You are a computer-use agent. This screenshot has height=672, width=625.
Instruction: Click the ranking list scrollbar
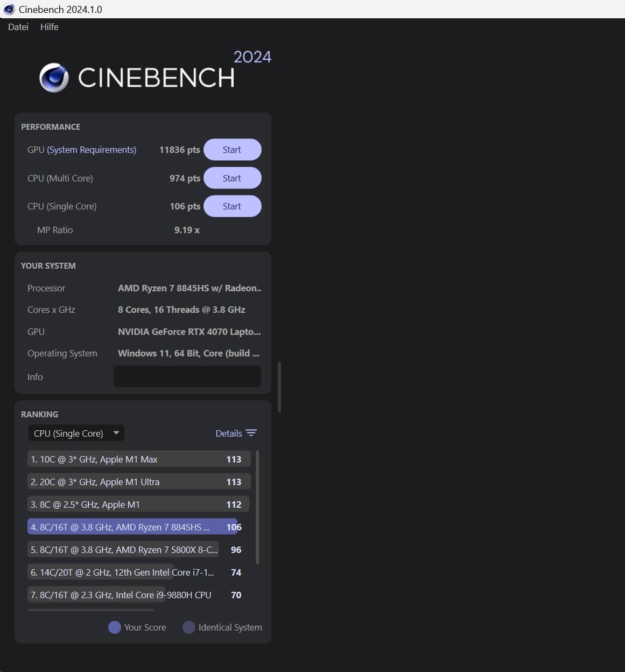click(257, 507)
